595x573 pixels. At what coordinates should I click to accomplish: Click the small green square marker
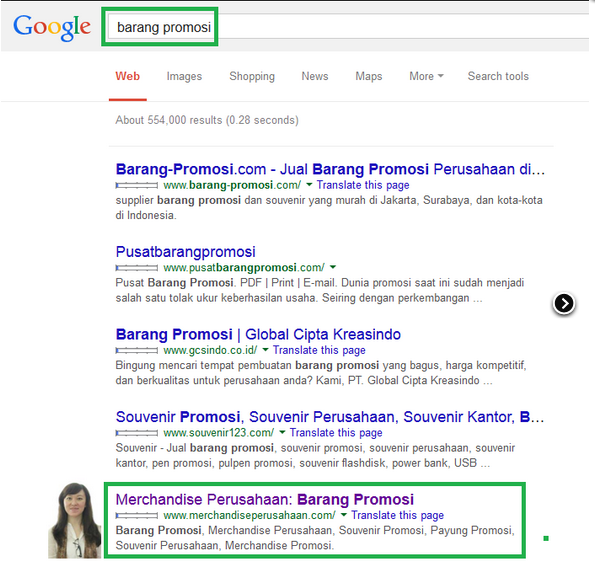[x=546, y=538]
